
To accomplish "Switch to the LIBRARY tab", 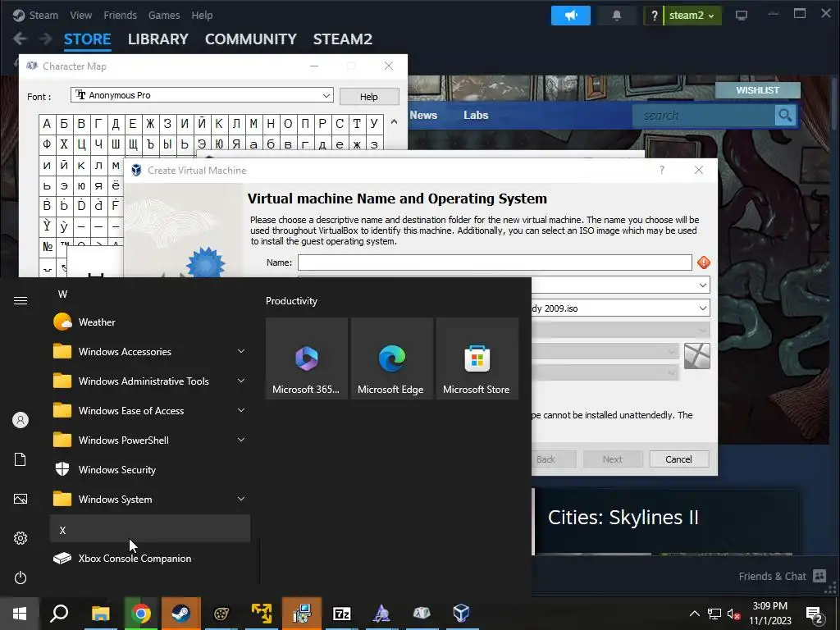I will [158, 39].
